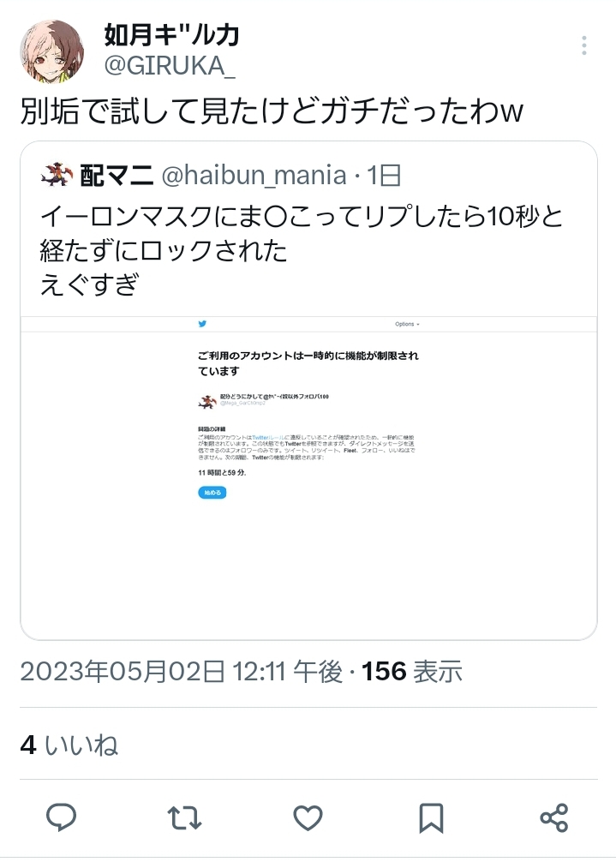Like the tweet with heart icon
Screen dimensions: 616x862
tap(308, 817)
